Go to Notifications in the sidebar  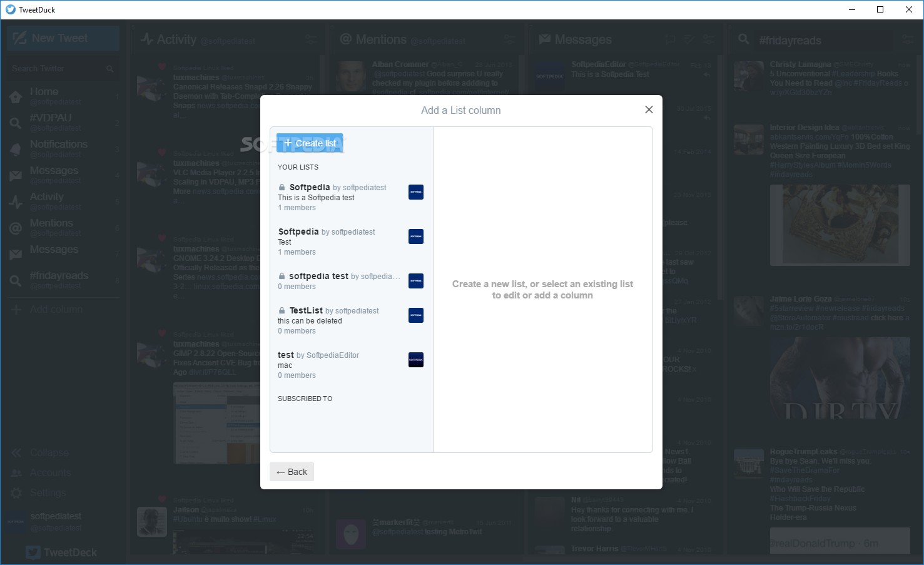(63, 148)
